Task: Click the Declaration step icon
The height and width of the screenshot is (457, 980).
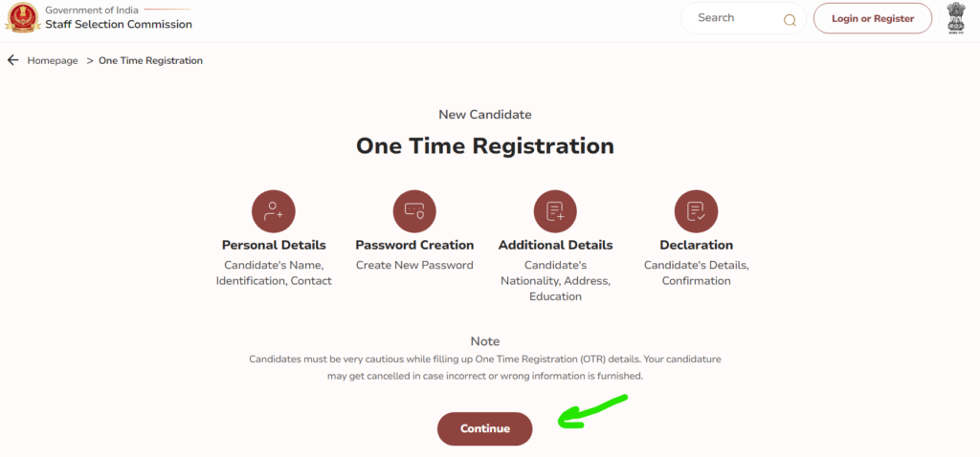Action: [x=697, y=211]
